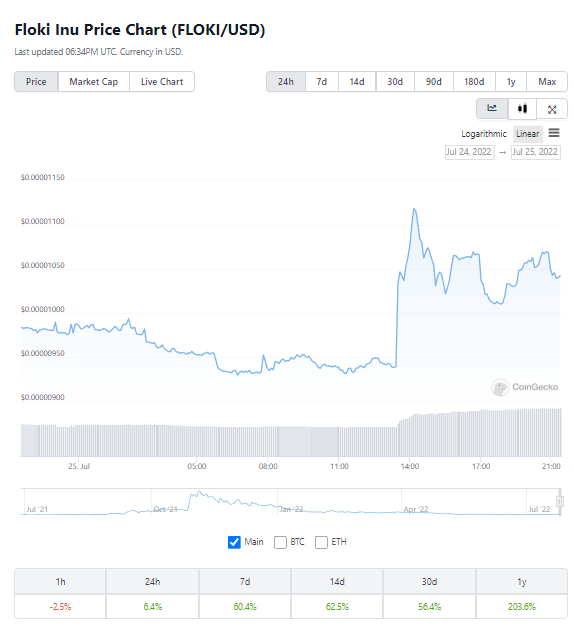Viewport: 574px width, 635px height.
Task: Choose the 24h time range
Action: pyautogui.click(x=286, y=82)
